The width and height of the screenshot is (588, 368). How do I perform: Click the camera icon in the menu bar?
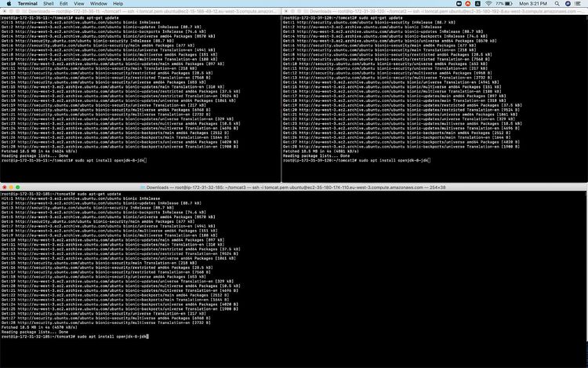pos(459,3)
